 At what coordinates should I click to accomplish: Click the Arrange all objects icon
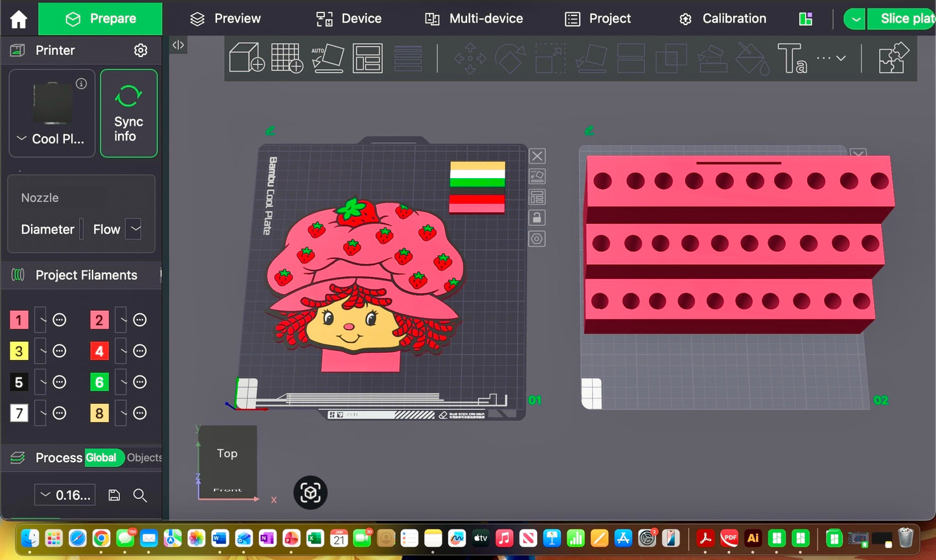367,58
